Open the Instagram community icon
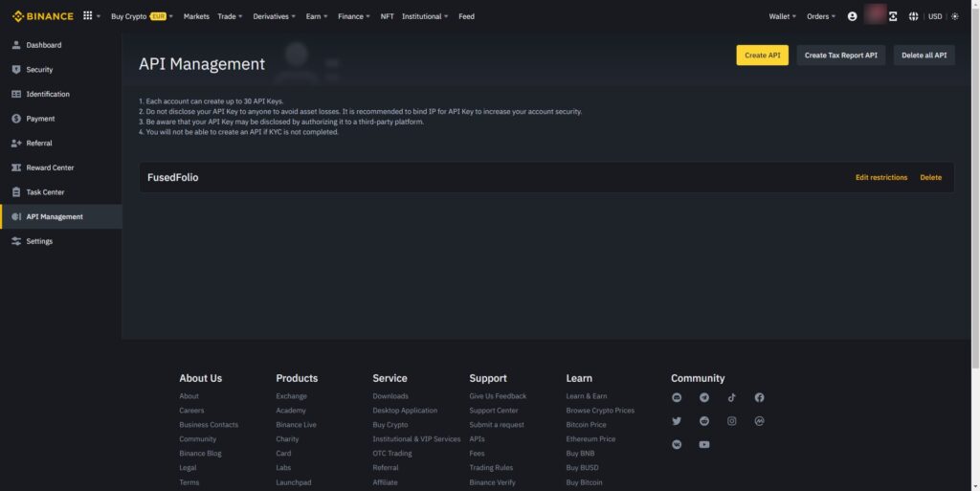 pyautogui.click(x=732, y=421)
